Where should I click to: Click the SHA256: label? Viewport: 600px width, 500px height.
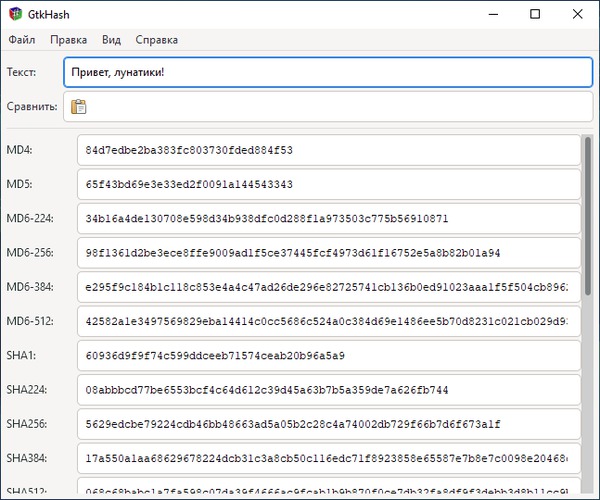tap(27, 424)
